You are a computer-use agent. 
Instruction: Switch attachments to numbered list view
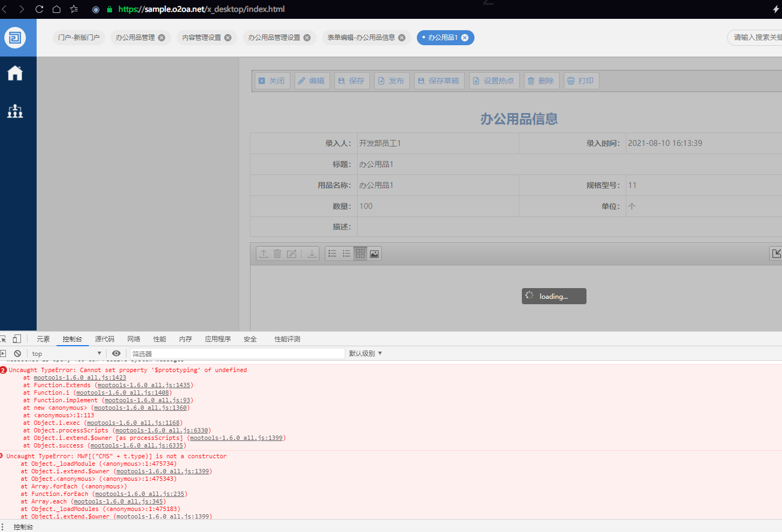point(346,254)
